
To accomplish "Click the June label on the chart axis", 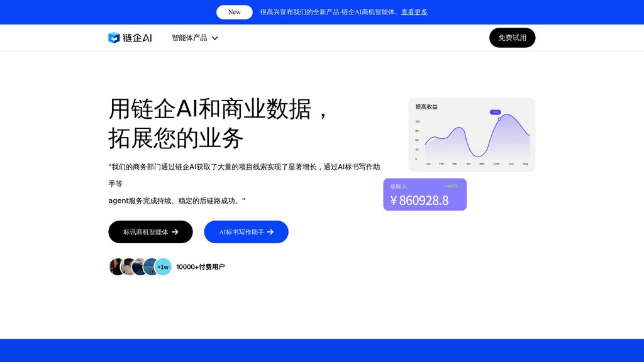I will coord(497,163).
